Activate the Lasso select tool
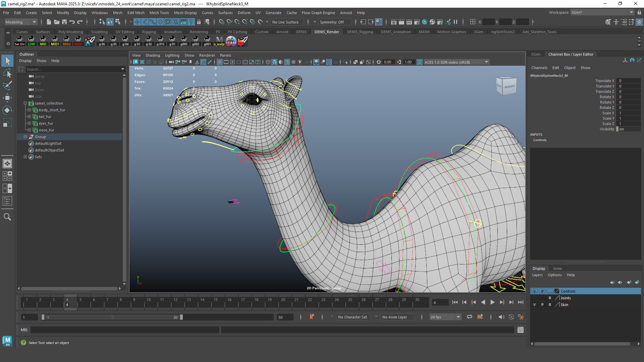Viewport: 644px width, 362px height. [7, 73]
